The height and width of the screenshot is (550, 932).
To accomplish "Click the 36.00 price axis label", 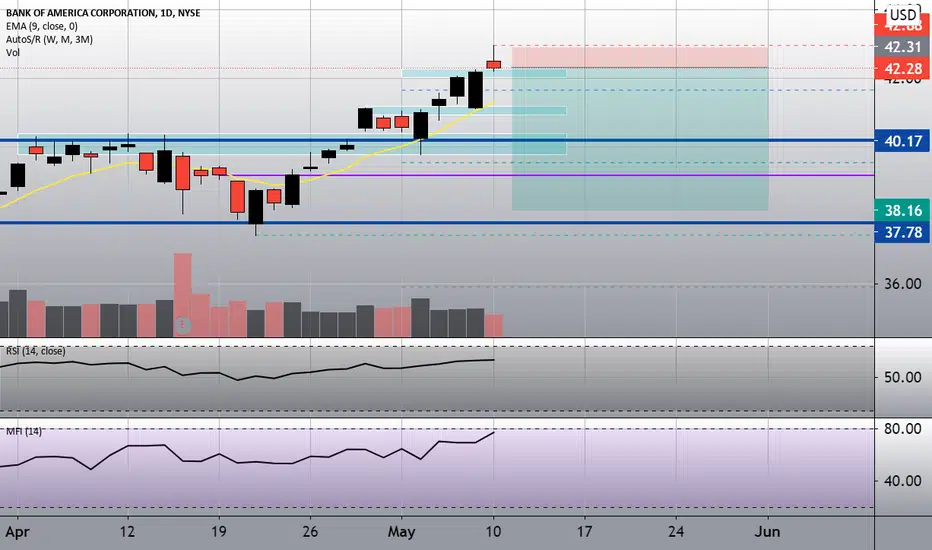I will pos(902,284).
